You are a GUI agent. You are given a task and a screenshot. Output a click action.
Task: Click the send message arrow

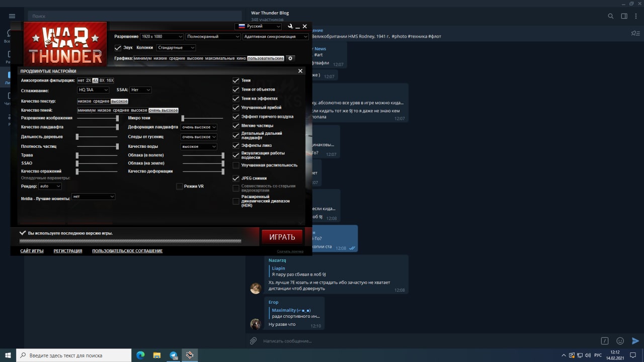635,341
